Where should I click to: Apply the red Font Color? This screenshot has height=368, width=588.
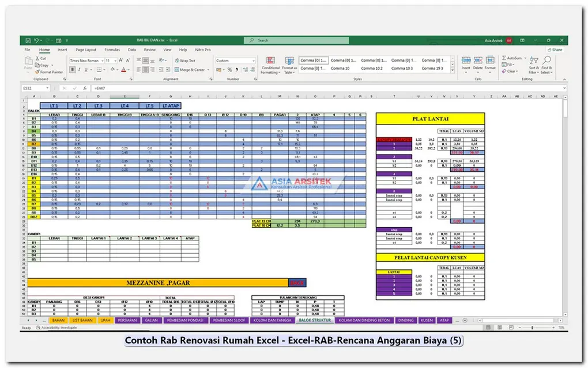123,70
